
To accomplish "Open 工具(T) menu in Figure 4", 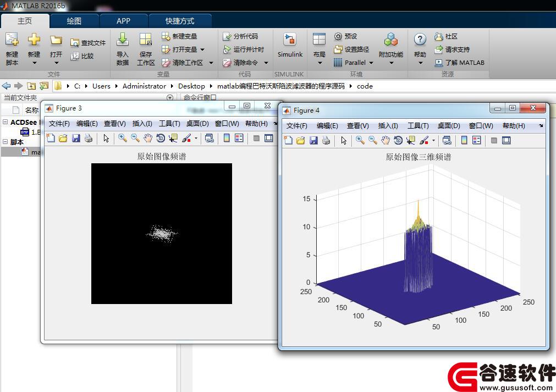I will (418, 126).
